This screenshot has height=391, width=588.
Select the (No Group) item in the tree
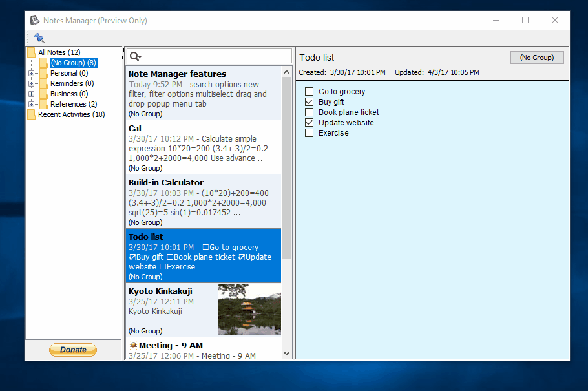73,63
